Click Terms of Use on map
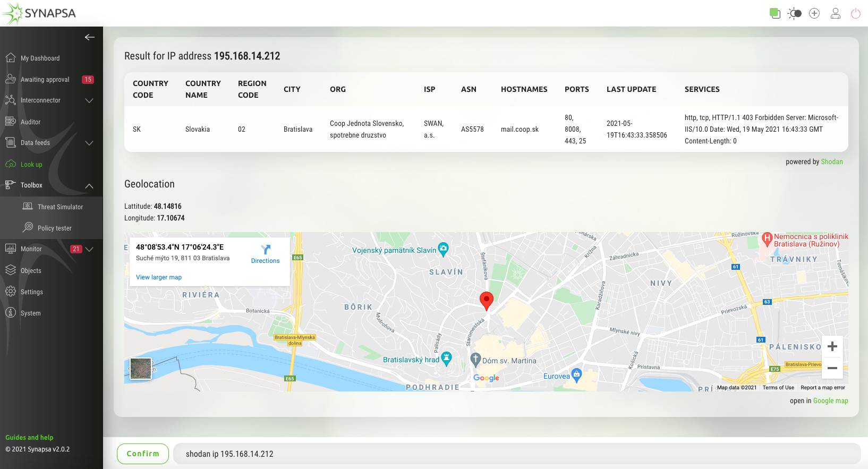This screenshot has height=469, width=868. [778, 388]
